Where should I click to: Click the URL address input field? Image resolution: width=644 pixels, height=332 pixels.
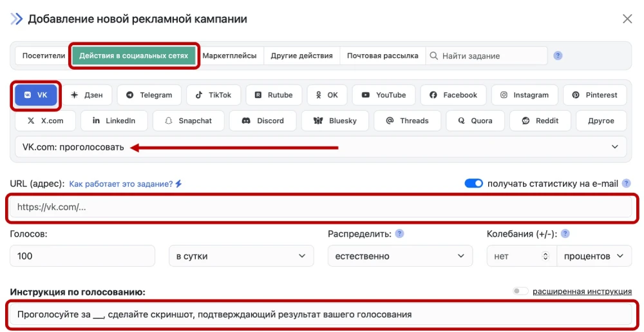(323, 208)
